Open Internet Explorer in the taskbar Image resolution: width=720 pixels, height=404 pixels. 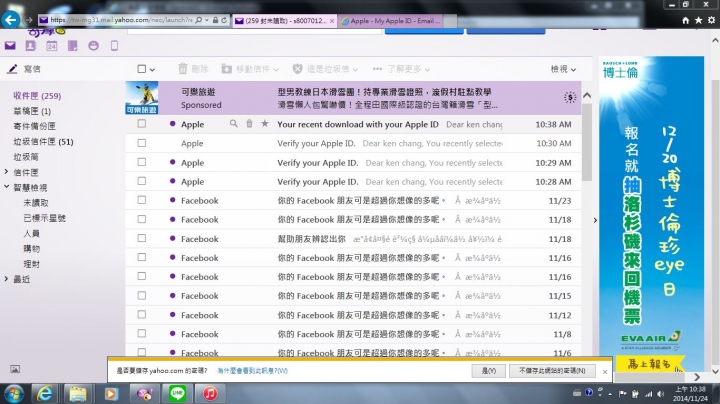[x=45, y=393]
